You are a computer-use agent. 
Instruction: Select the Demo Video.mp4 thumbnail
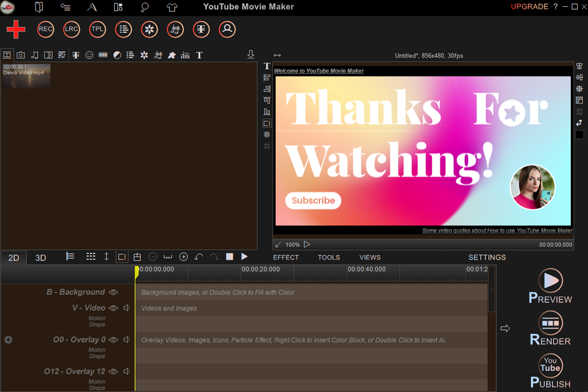pyautogui.click(x=26, y=76)
